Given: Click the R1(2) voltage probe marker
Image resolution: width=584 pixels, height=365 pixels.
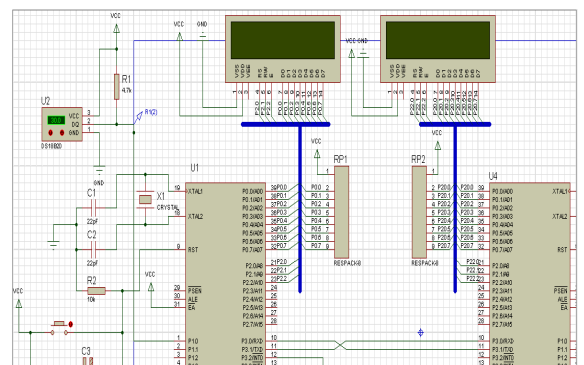Looking at the screenshot, I should coord(138,117).
